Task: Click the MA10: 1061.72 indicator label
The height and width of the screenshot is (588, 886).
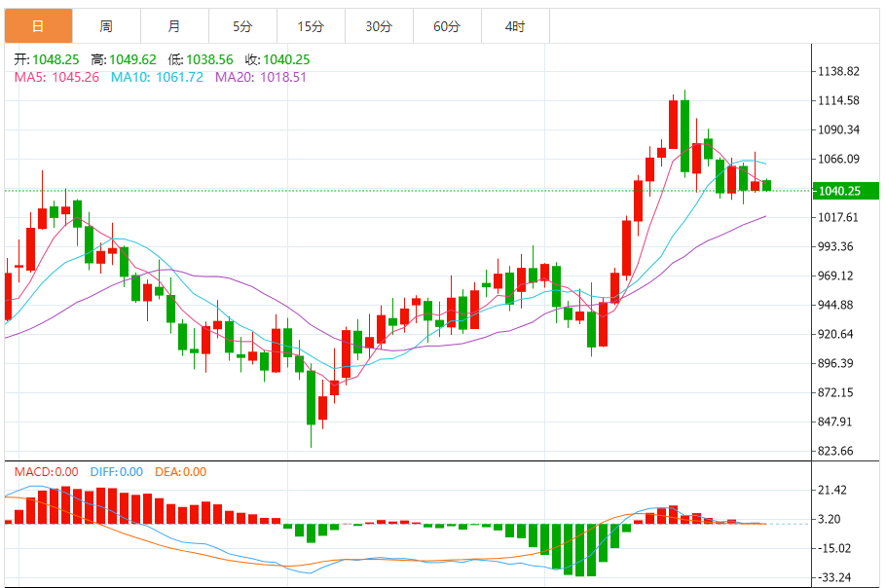Action: pos(157,77)
